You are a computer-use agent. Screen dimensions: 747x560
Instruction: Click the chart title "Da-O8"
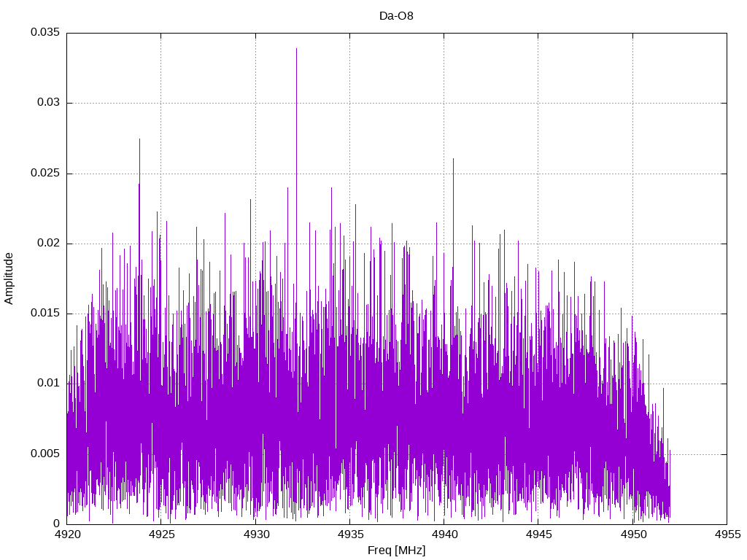(x=396, y=15)
